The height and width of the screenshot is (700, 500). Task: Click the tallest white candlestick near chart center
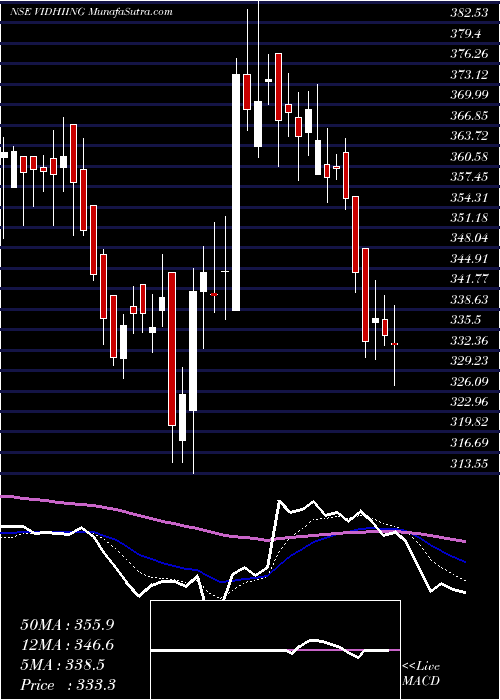(x=236, y=192)
